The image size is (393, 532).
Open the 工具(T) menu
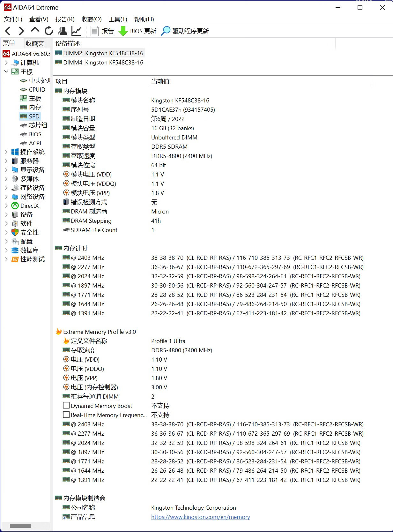click(x=118, y=19)
